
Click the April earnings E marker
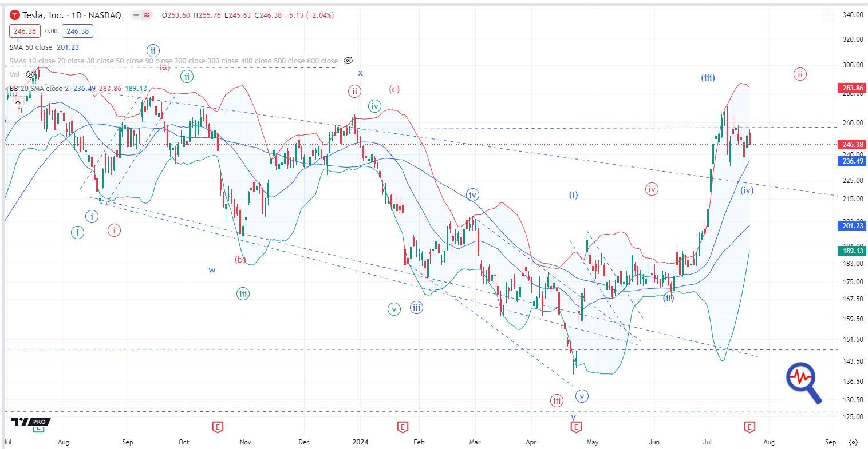click(576, 427)
